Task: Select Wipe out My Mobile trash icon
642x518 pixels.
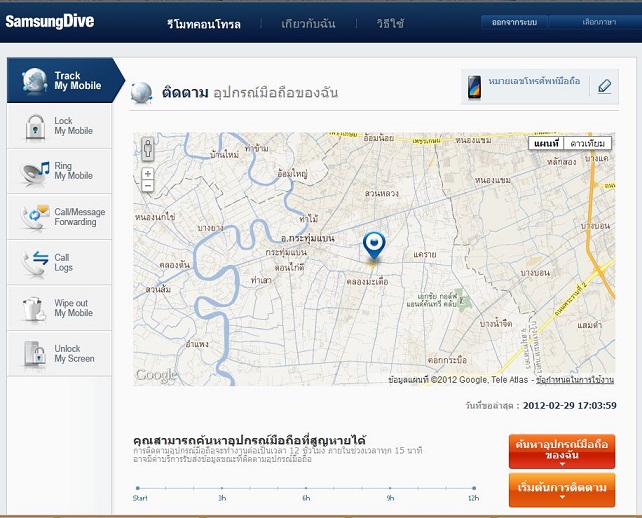Action: [x=34, y=308]
